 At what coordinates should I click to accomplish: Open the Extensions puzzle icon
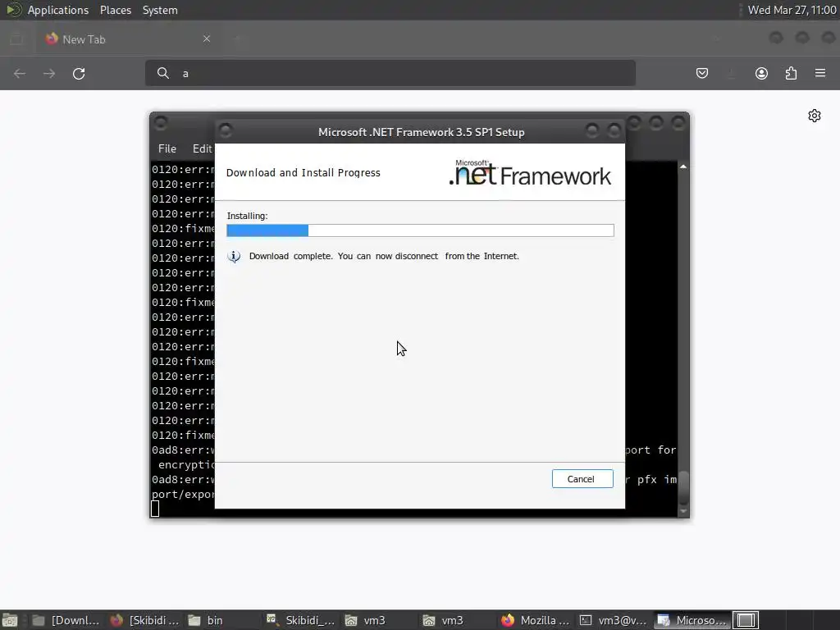(x=792, y=73)
